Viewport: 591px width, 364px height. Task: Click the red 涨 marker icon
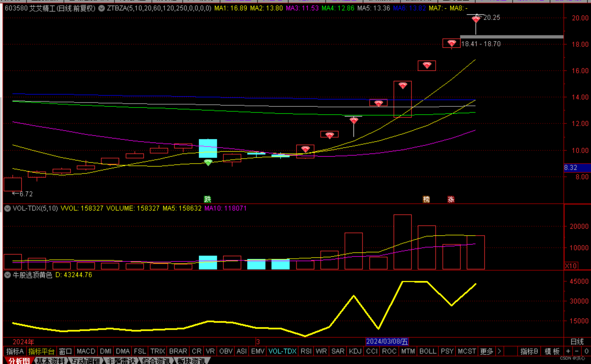pos(451,199)
